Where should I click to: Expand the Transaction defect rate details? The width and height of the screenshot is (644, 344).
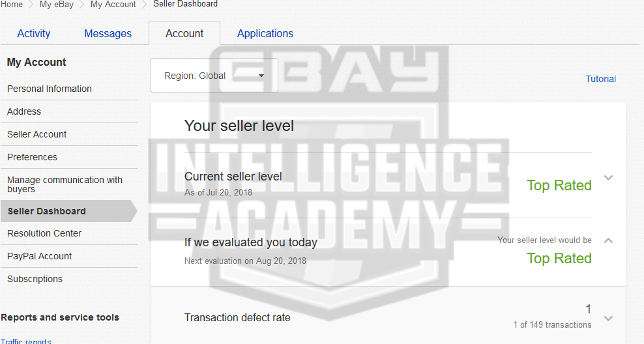(x=608, y=319)
